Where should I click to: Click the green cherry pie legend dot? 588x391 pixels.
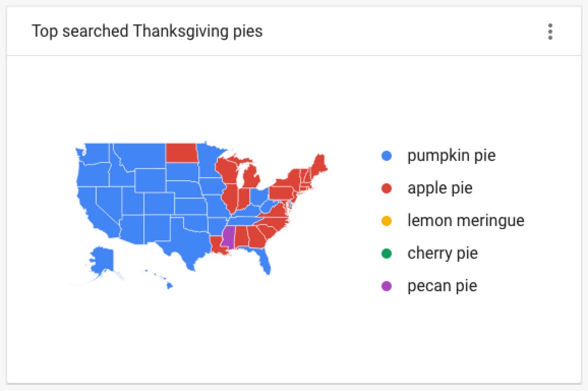coord(387,254)
